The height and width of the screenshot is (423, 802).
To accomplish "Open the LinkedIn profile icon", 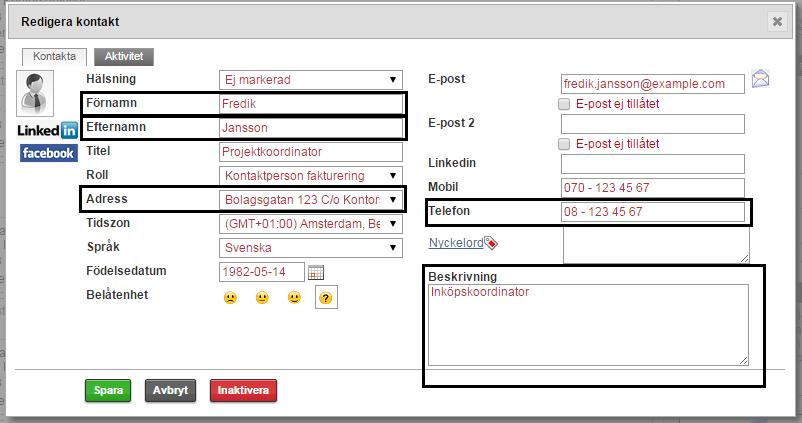I will [x=47, y=130].
